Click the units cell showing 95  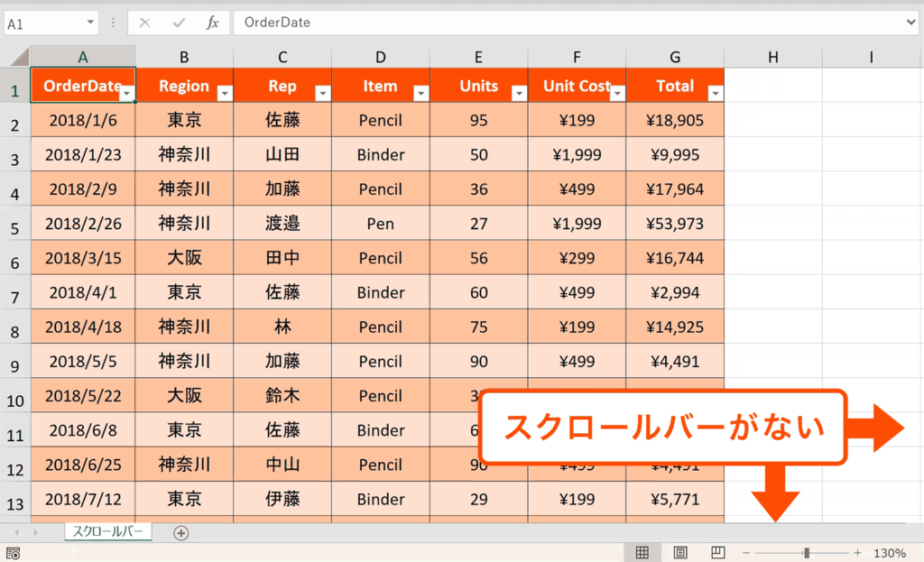pyautogui.click(x=478, y=120)
